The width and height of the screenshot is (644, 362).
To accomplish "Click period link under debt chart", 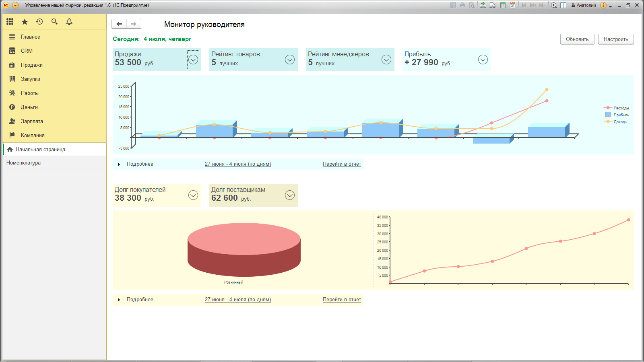I will (x=238, y=300).
